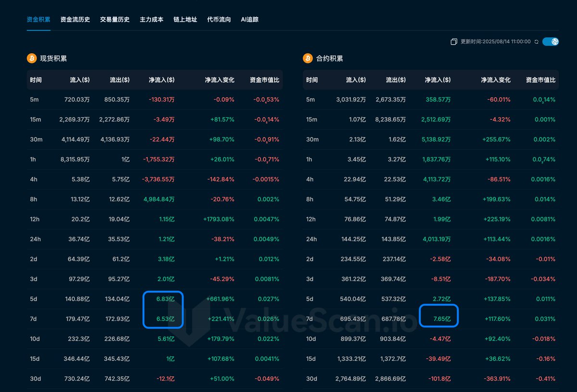Switch to the 主力成本 tab
Image resolution: width=577 pixels, height=392 pixels.
(151, 20)
